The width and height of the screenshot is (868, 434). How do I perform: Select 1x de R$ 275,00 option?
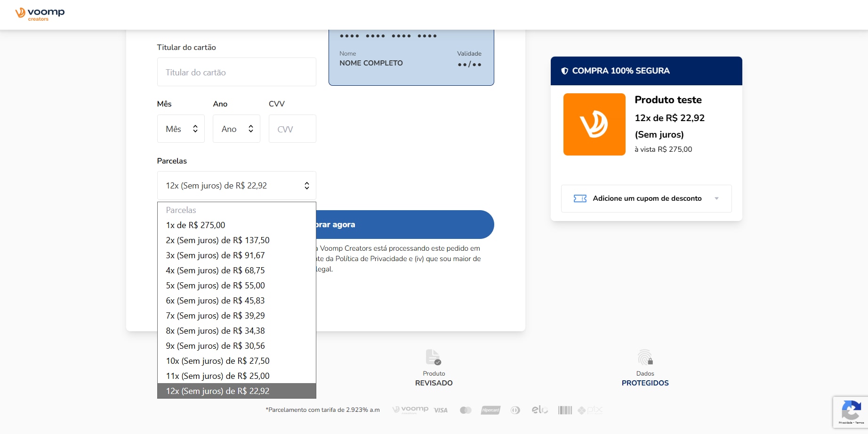coord(195,225)
